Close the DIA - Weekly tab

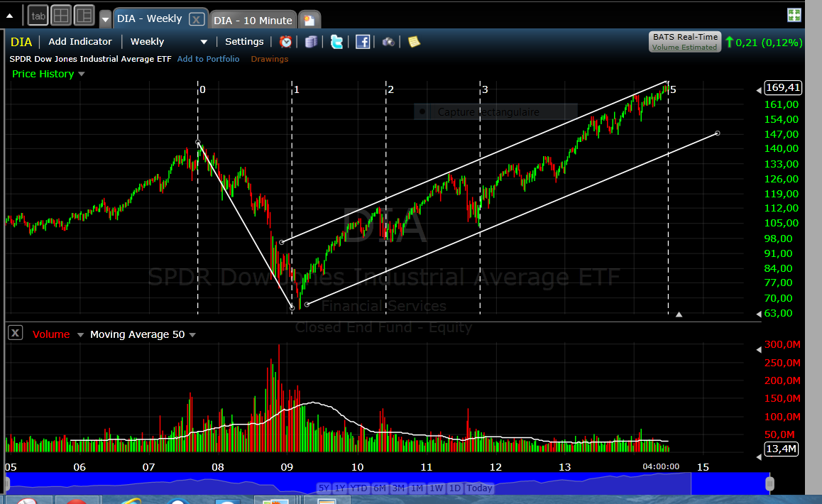(196, 20)
